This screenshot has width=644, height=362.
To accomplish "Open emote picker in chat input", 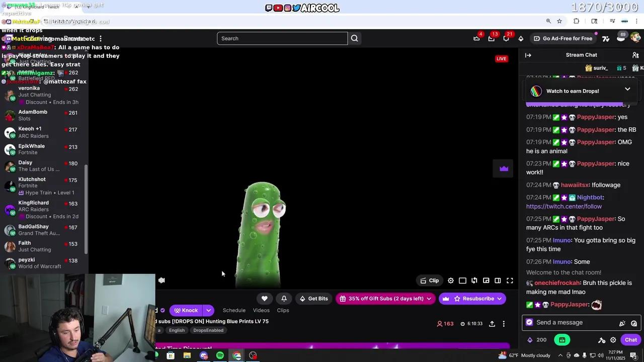I will [634, 323].
